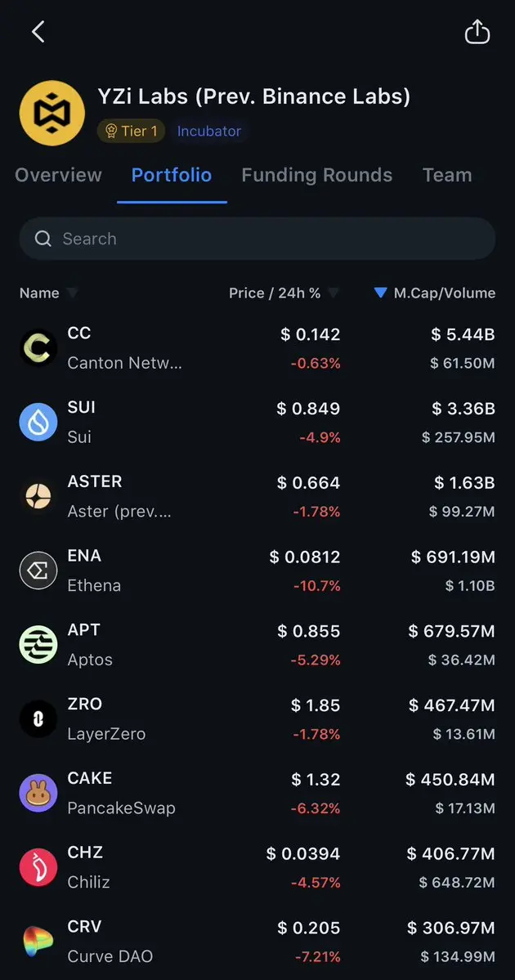This screenshot has width=515, height=980.
Task: Tap the PancakeSwap bunny icon
Action: click(x=38, y=793)
